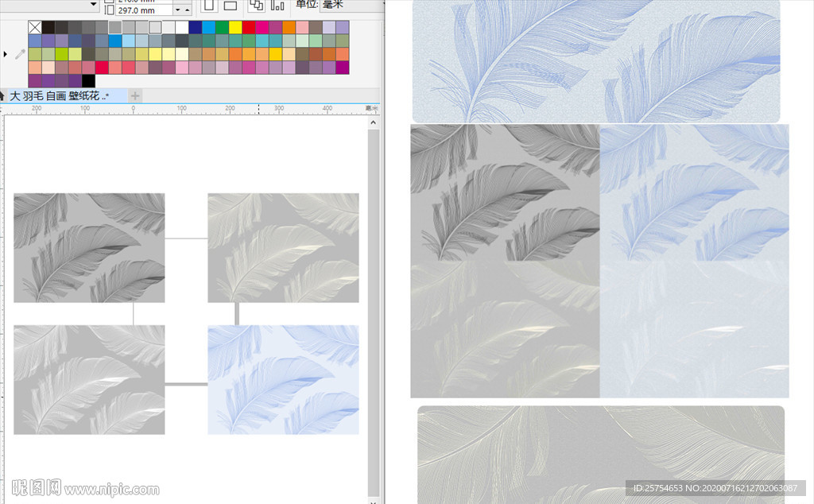Screen dimensions: 814x504
Task: Click the canvas vertical scrollbar track
Action: 374,312
